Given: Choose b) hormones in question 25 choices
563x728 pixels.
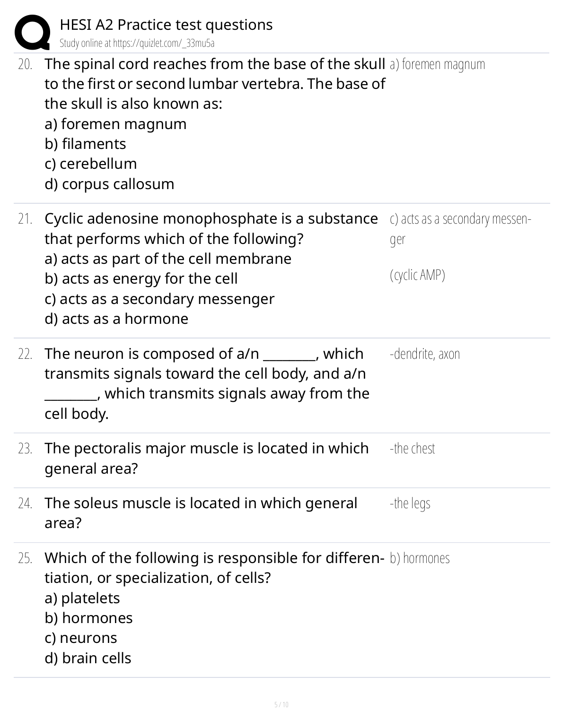Looking at the screenshot, I should 88,618.
